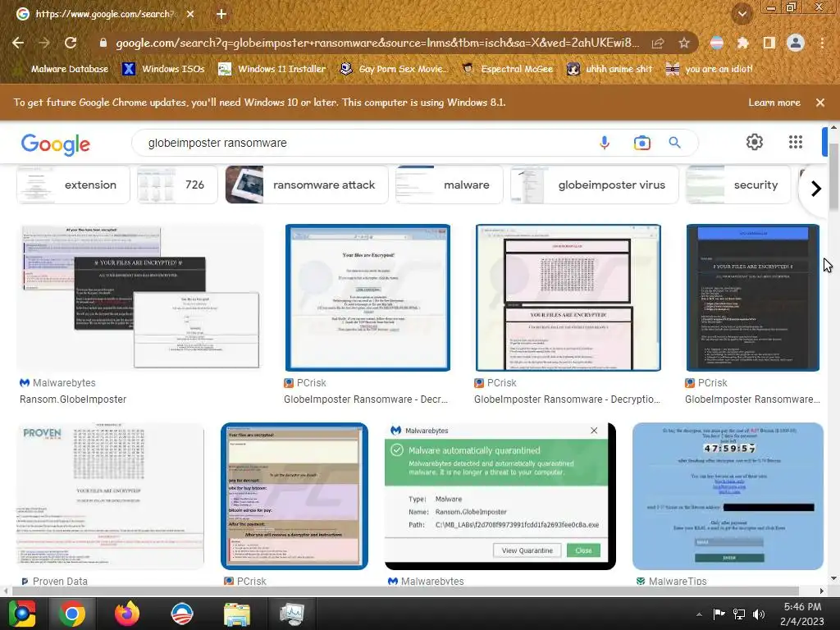This screenshot has height=630, width=840.
Task: Click Ransom.GlobeImposter result title
Action: click(73, 399)
